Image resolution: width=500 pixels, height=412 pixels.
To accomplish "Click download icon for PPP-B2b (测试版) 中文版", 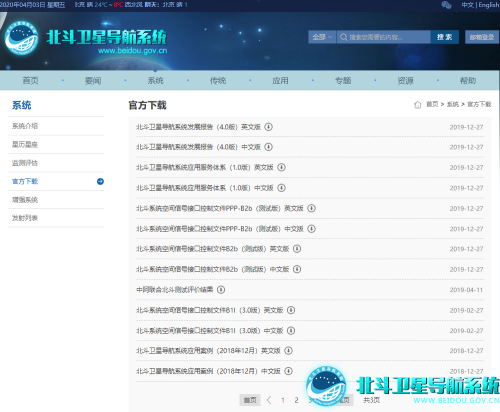I will [x=311, y=229].
